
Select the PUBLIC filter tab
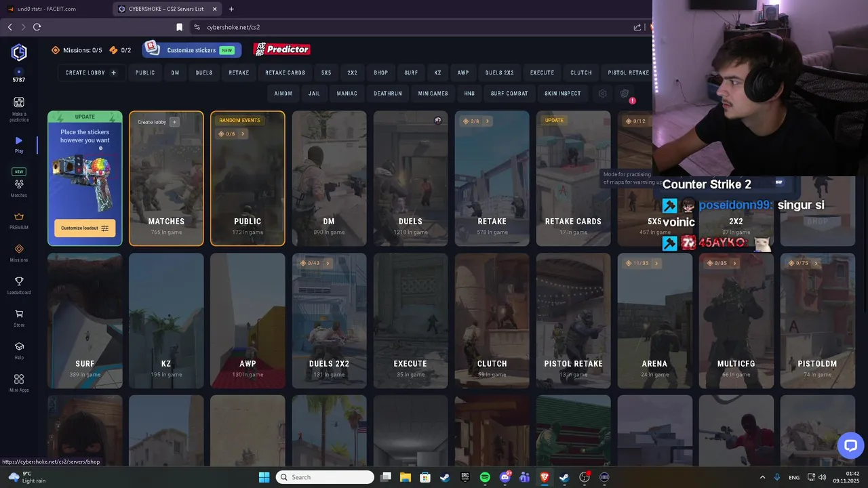click(145, 73)
